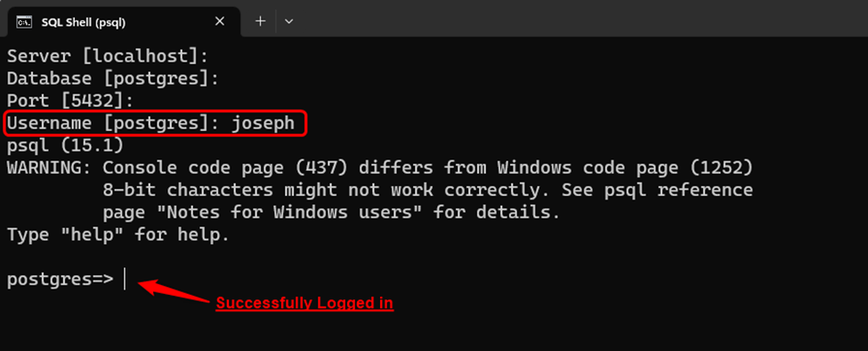Click the Successfully Logged in annotation

click(304, 304)
